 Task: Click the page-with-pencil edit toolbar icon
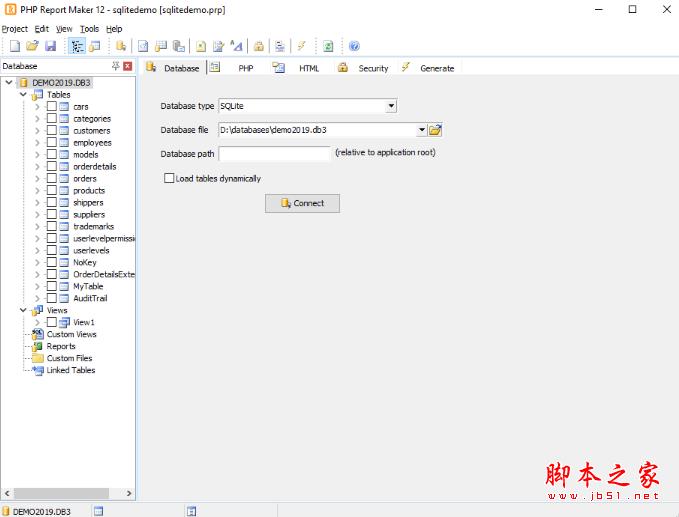pyautogui.click(x=219, y=46)
